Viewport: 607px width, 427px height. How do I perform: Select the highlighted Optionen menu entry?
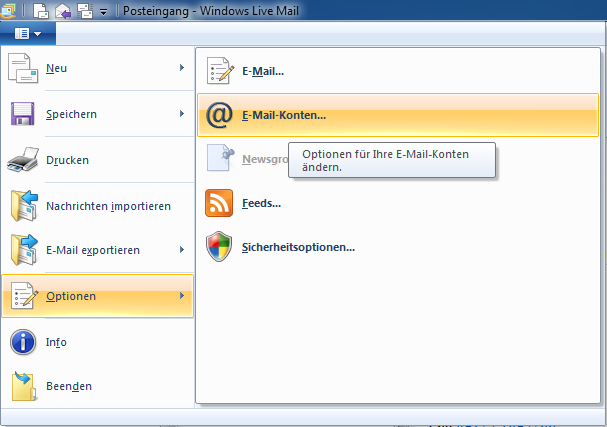[98, 296]
